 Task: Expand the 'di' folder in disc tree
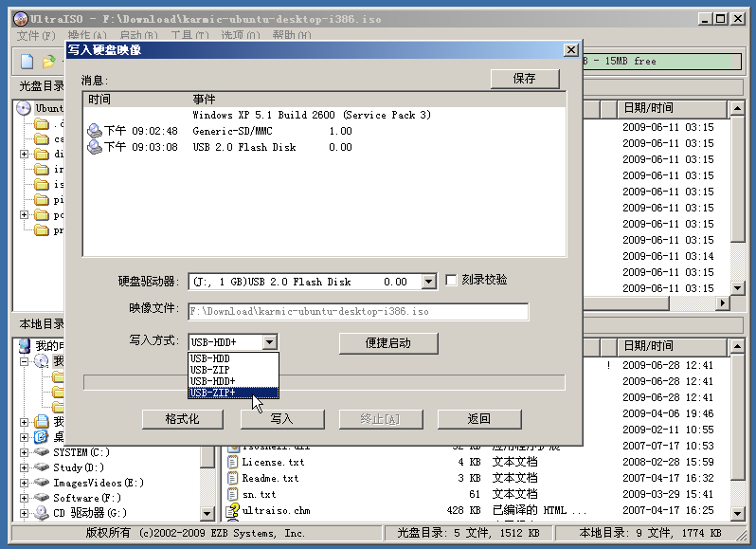click(24, 155)
